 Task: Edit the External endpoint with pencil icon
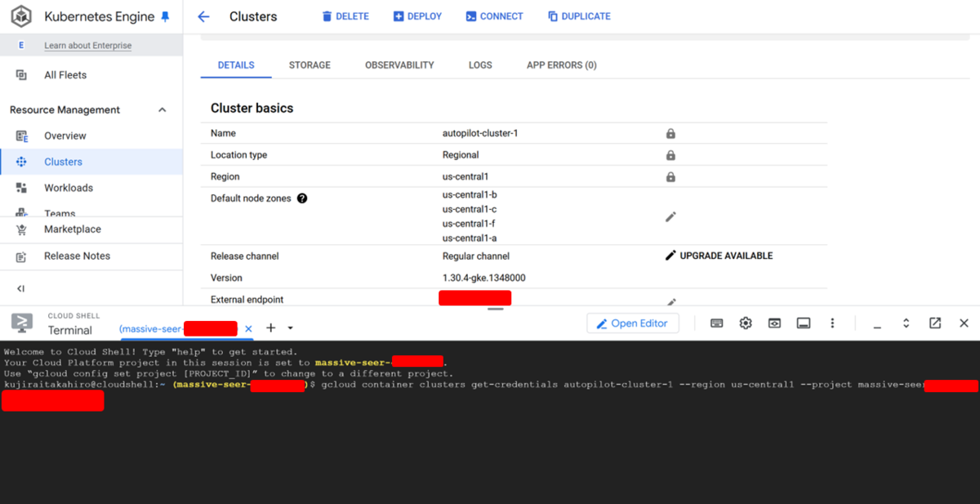670,302
